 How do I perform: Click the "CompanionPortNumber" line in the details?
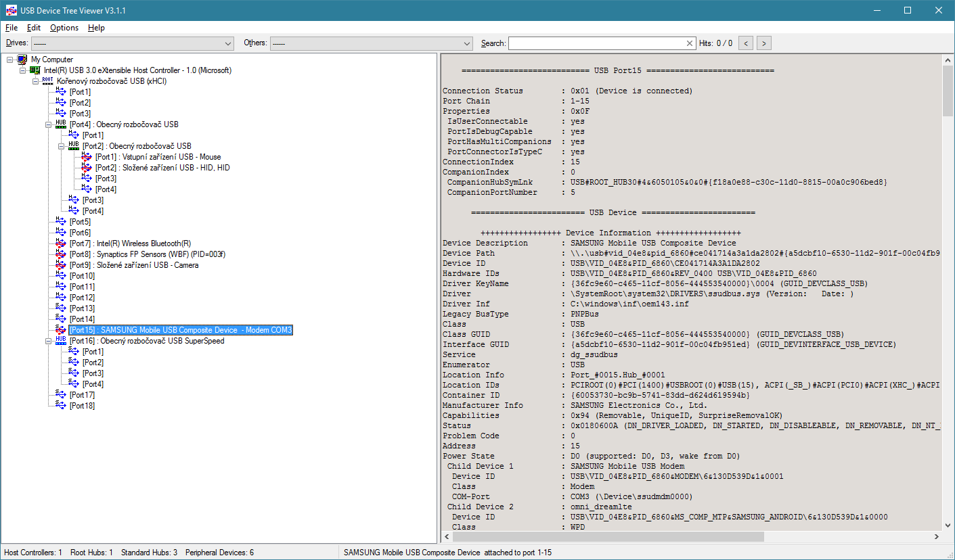512,192
